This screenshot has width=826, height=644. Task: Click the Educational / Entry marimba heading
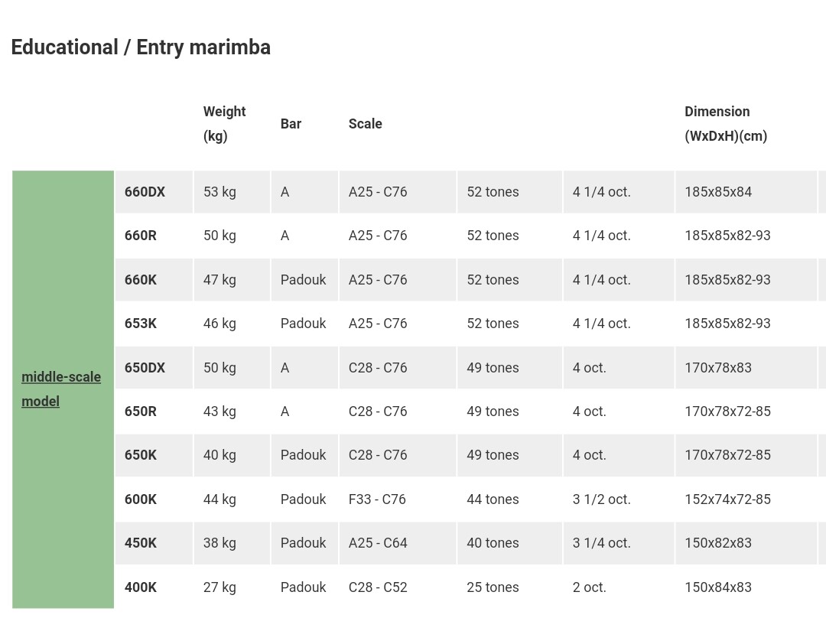point(141,47)
